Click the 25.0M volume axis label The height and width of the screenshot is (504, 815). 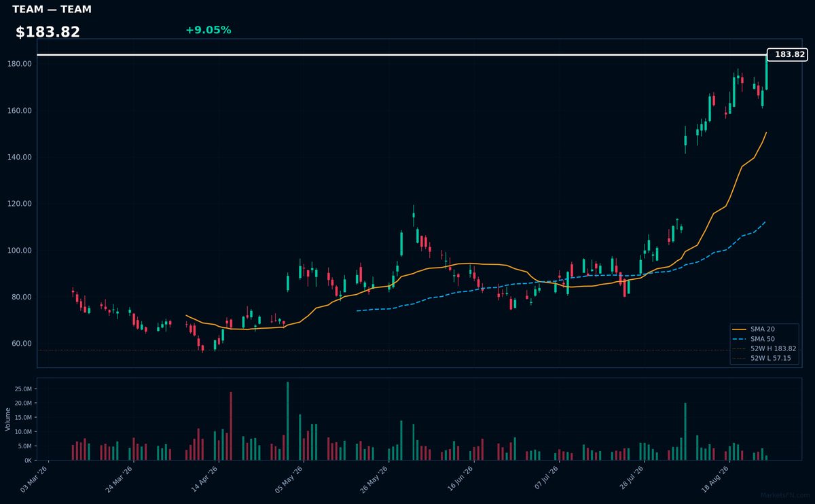(x=22, y=389)
